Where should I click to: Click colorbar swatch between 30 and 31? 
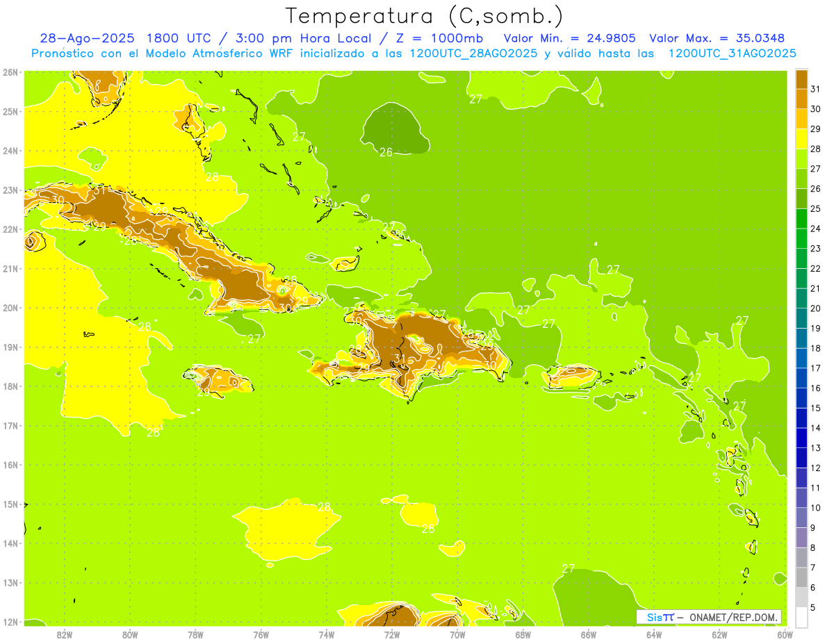(x=801, y=99)
